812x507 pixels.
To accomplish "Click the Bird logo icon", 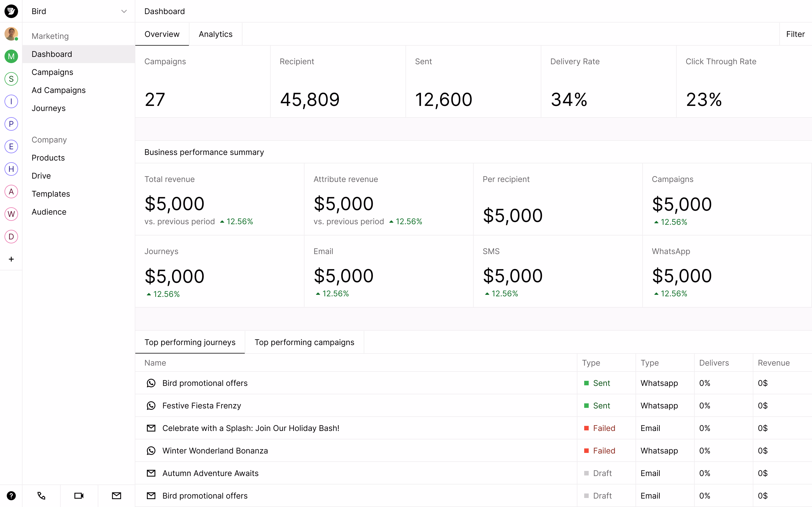I will pos(11,11).
